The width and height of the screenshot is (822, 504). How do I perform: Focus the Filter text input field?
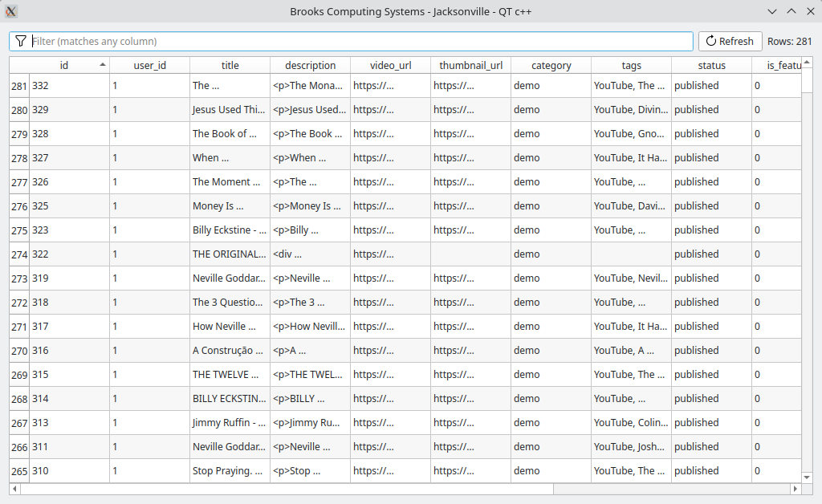pos(361,41)
